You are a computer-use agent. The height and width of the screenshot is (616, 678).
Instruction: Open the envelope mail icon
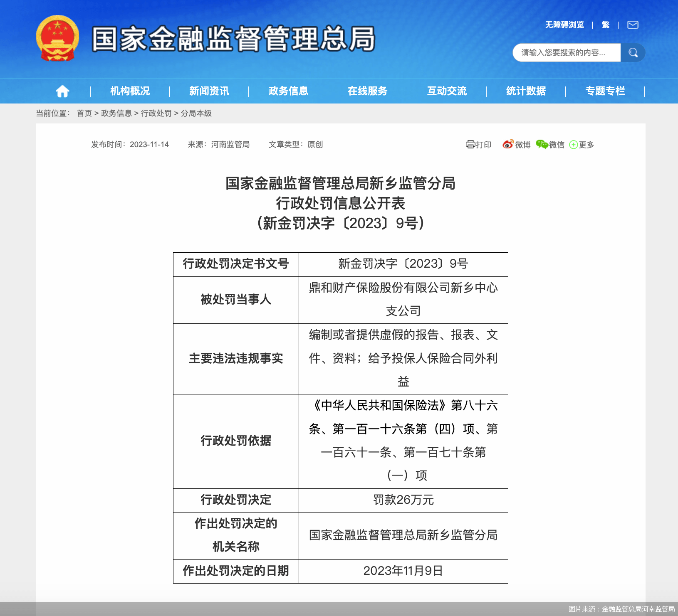point(633,25)
